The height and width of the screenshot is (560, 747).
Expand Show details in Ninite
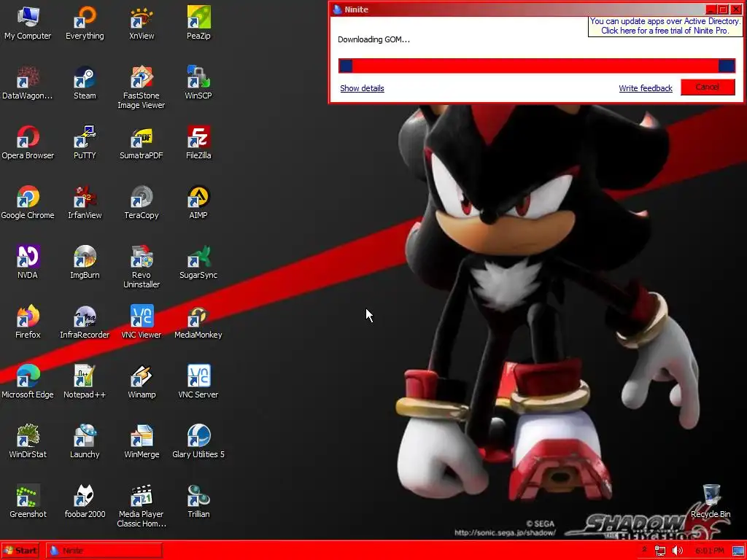coord(362,88)
